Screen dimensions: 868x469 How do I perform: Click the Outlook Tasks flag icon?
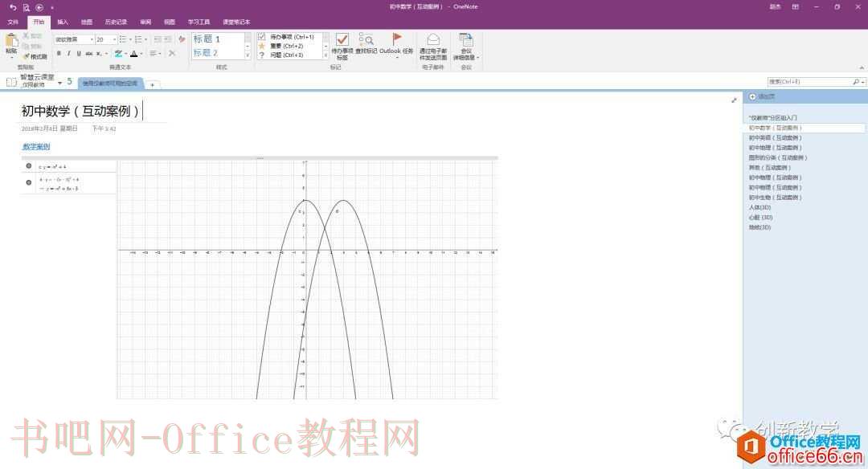396,39
